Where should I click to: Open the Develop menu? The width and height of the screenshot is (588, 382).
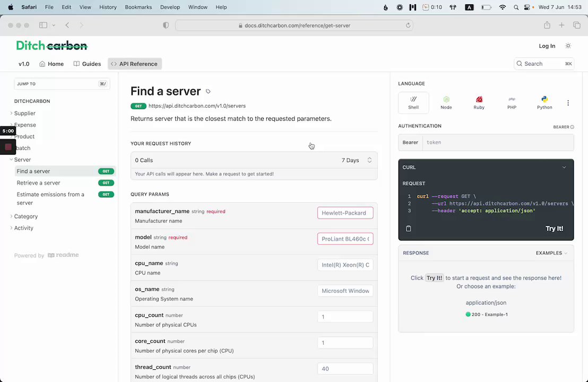170,7
